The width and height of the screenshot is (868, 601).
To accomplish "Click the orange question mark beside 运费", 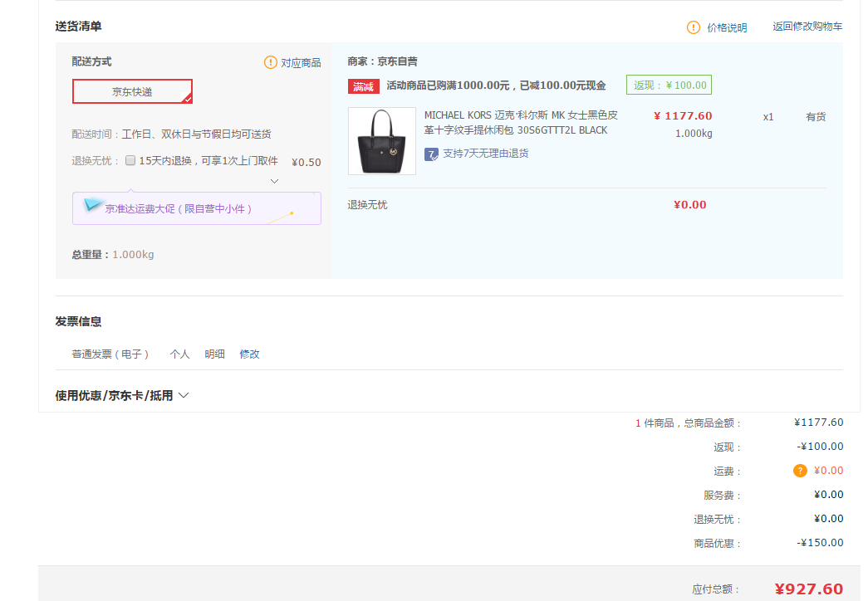I will tap(800, 471).
